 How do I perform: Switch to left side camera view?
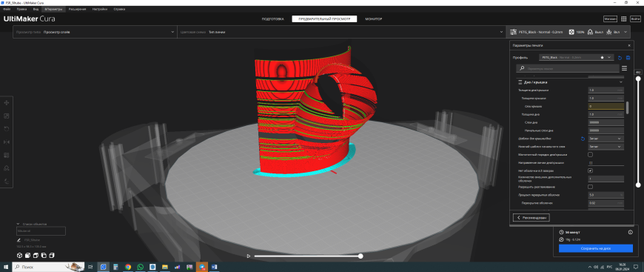point(44,256)
